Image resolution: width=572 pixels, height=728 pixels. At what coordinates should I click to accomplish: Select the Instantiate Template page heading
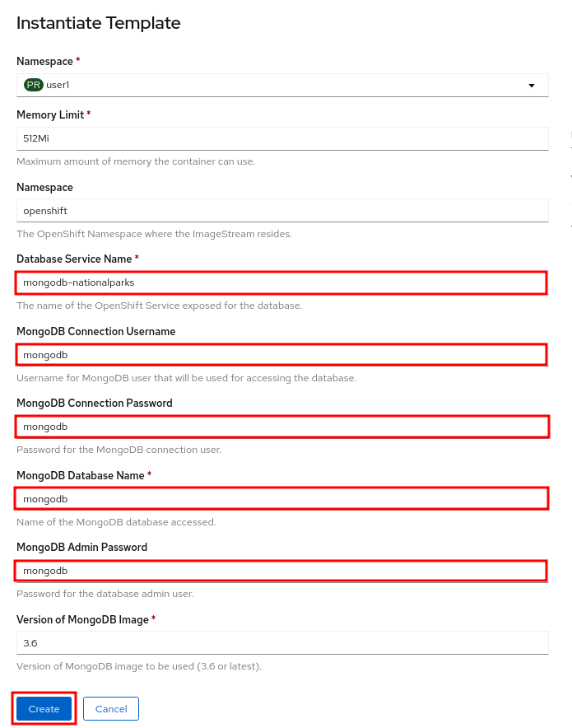click(98, 23)
